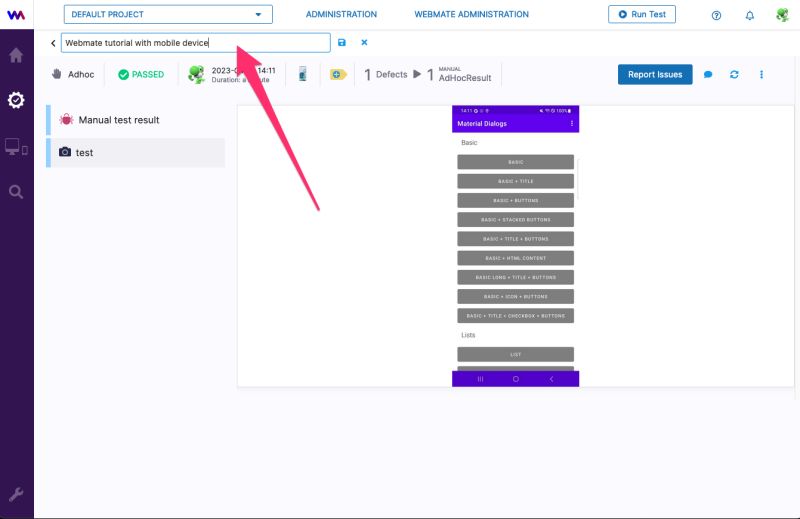Select the test screenshot row
Screen dimensions: 800x519
click(135, 153)
